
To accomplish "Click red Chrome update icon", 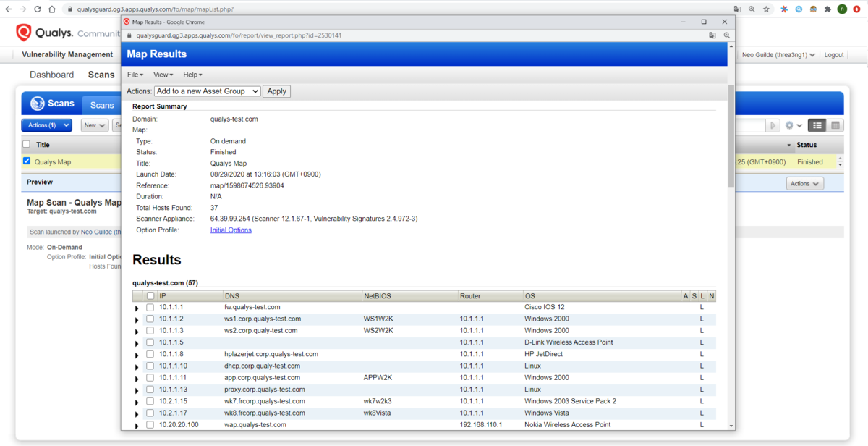I will point(857,9).
